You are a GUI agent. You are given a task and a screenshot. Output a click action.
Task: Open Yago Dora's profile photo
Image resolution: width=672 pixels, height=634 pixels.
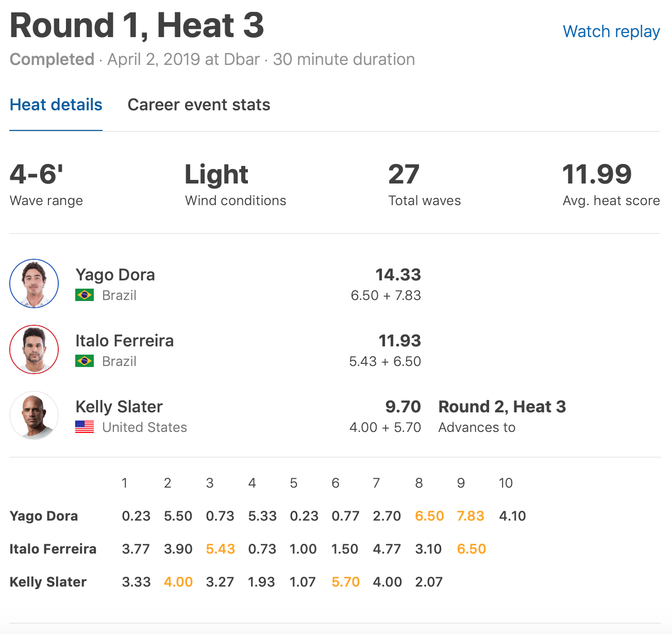point(34,283)
